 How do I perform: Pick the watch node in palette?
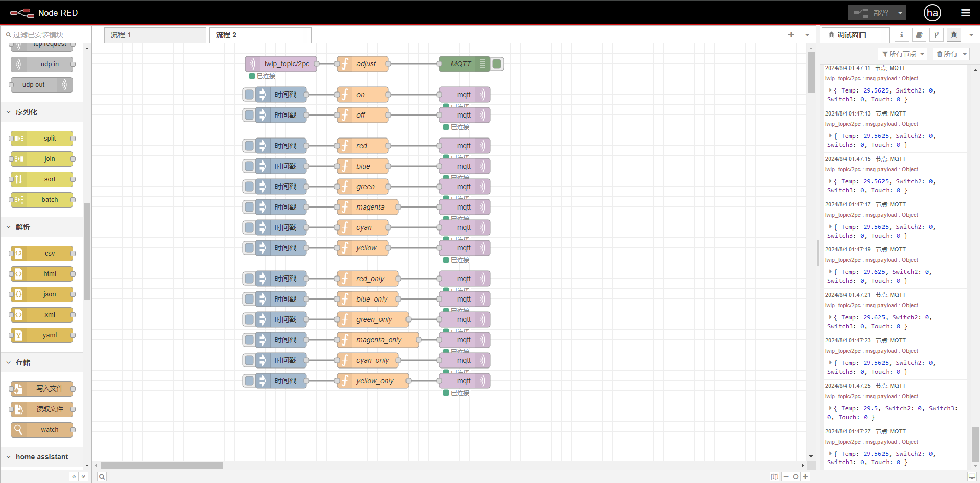(42, 430)
